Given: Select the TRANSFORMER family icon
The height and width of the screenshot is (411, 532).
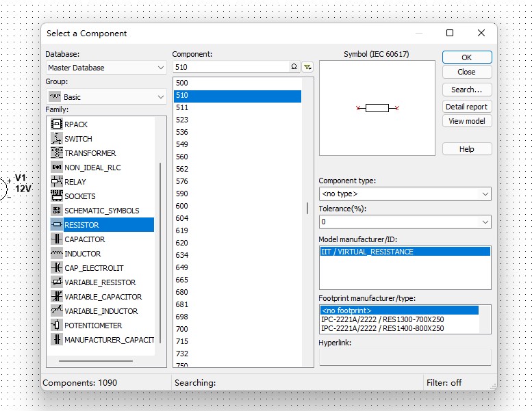Looking at the screenshot, I should [56, 153].
